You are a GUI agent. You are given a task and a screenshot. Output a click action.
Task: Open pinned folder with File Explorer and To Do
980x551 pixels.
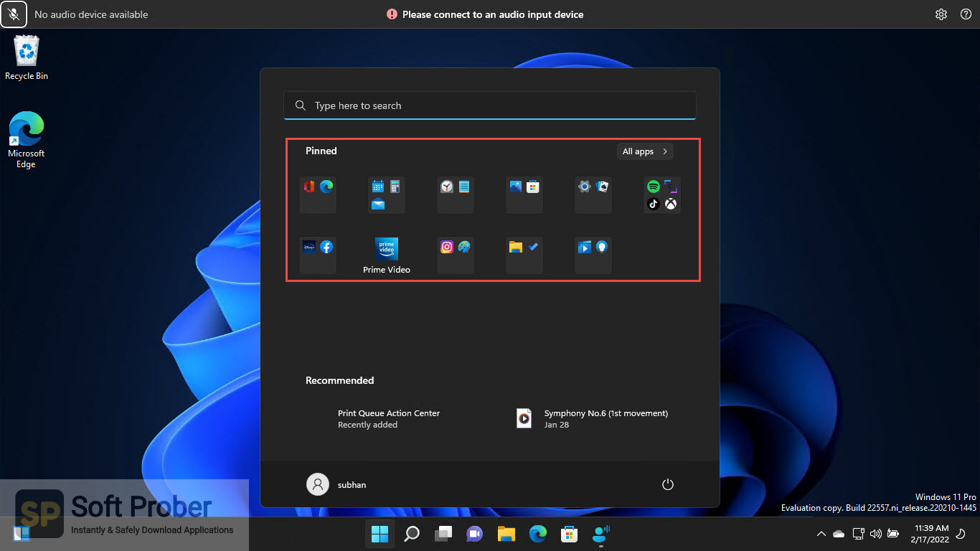(x=524, y=255)
